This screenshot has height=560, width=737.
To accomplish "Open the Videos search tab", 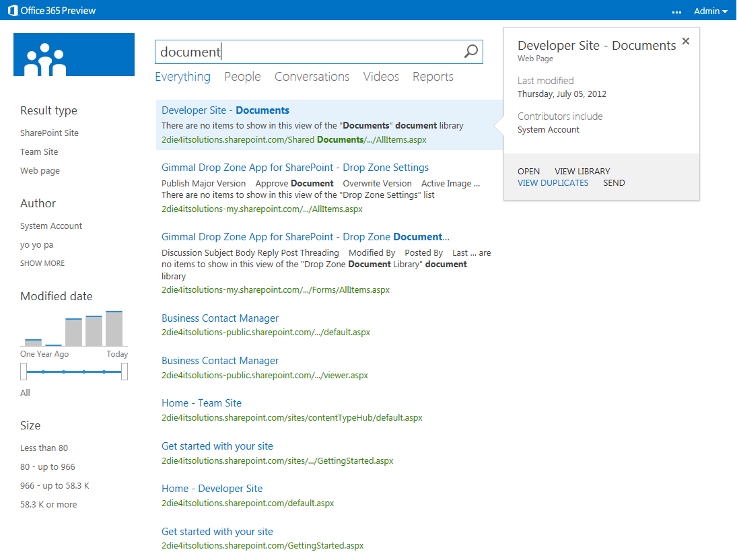I will click(x=381, y=77).
